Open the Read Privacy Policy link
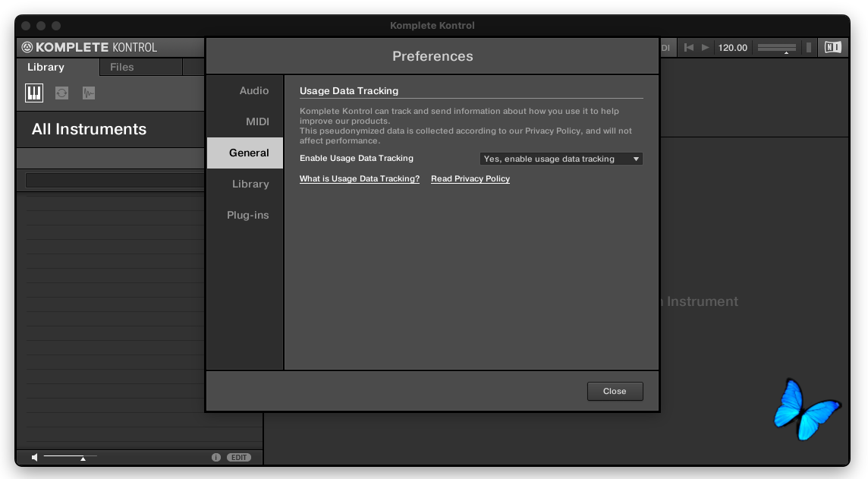Screen dimensions: 868x479 [x=470, y=179]
